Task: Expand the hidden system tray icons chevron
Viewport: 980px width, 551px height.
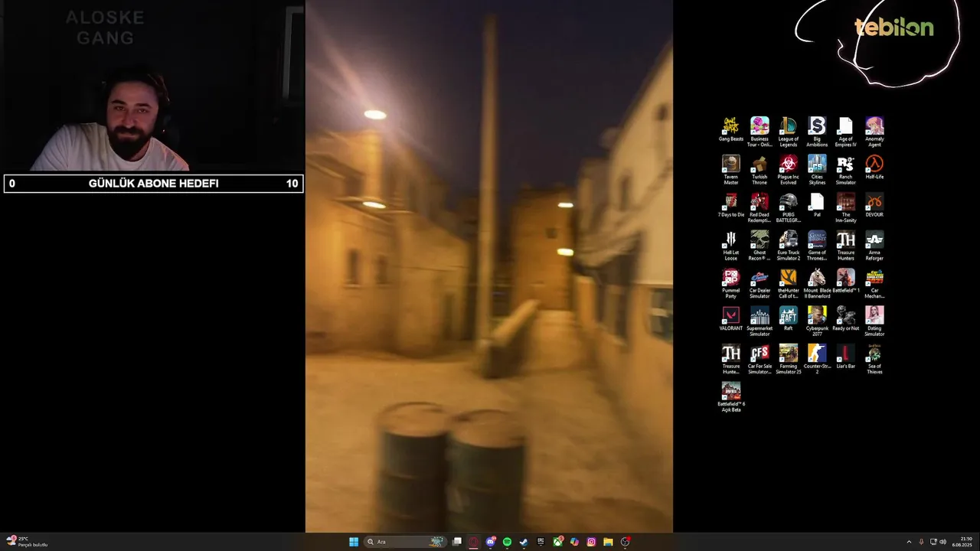Action: pos(909,542)
